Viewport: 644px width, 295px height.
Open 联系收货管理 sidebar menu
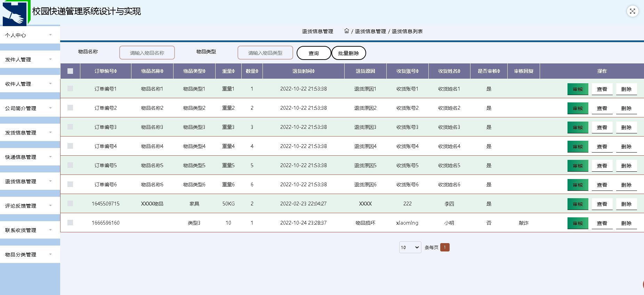pos(30,230)
